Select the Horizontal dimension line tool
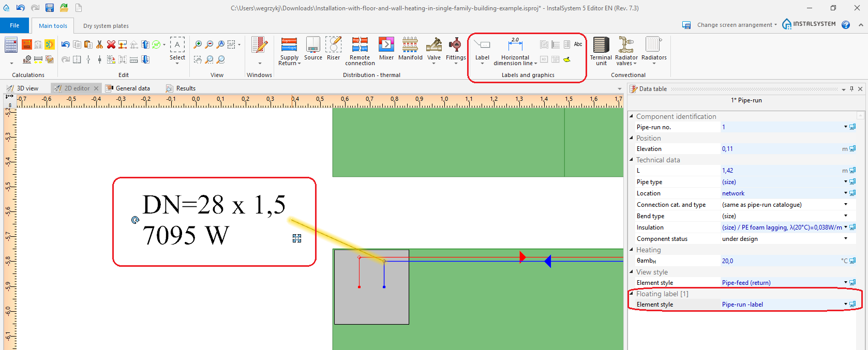The width and height of the screenshot is (868, 350). (515, 51)
